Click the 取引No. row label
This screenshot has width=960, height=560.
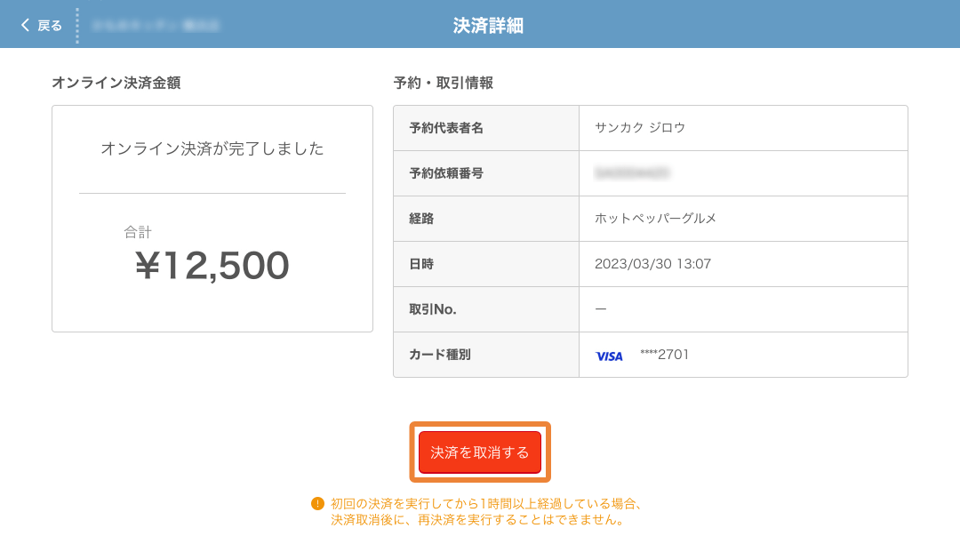coord(433,309)
